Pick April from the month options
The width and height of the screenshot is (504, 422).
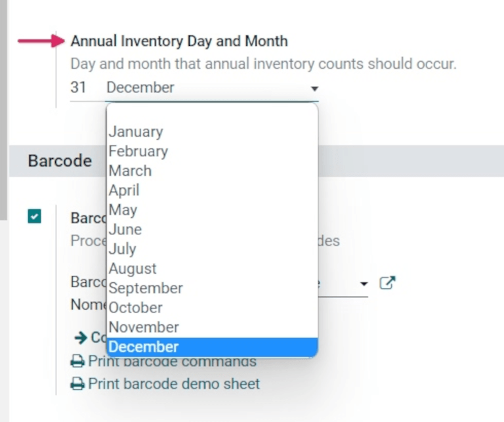pos(124,190)
